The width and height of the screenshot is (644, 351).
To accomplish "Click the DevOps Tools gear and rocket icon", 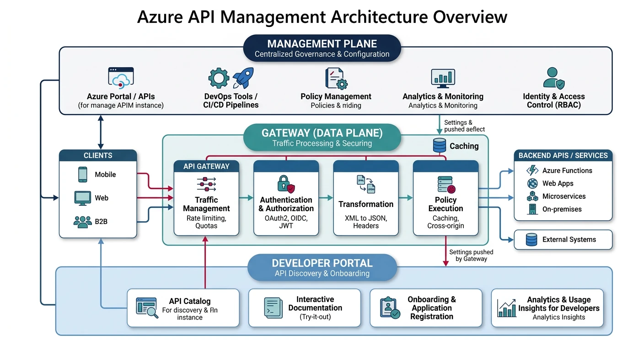I will coord(230,78).
